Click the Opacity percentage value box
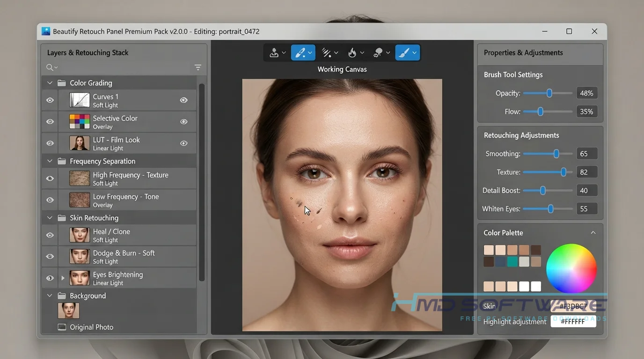 [x=586, y=93]
